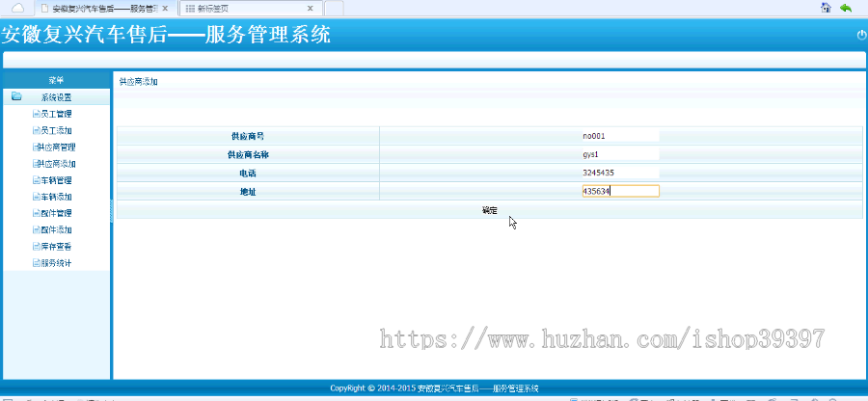Click the cloud icon beside the first tab
The width and height of the screenshot is (868, 401).
click(18, 8)
